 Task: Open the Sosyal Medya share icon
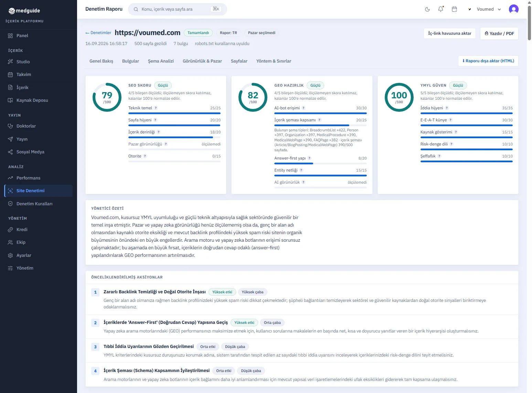coord(10,152)
